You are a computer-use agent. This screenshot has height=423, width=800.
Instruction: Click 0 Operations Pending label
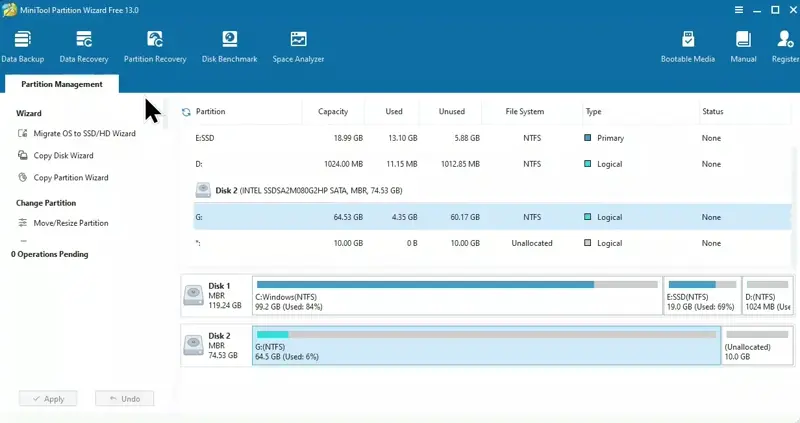[49, 254]
